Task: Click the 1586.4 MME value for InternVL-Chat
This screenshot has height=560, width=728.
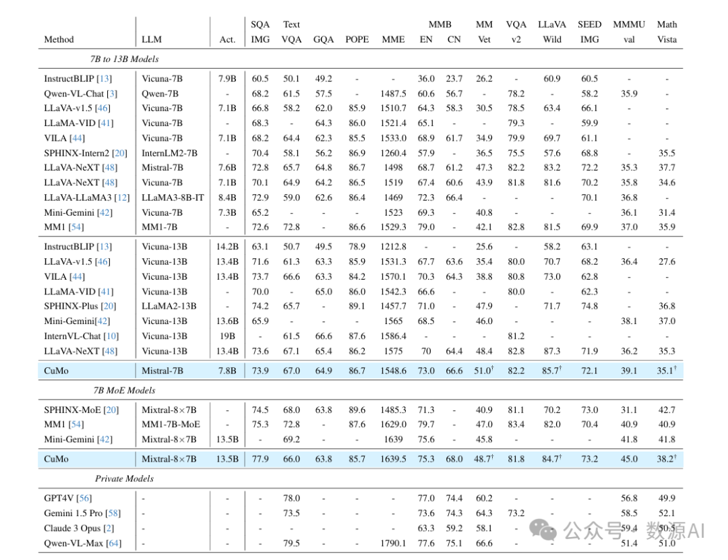Action: tap(393, 336)
